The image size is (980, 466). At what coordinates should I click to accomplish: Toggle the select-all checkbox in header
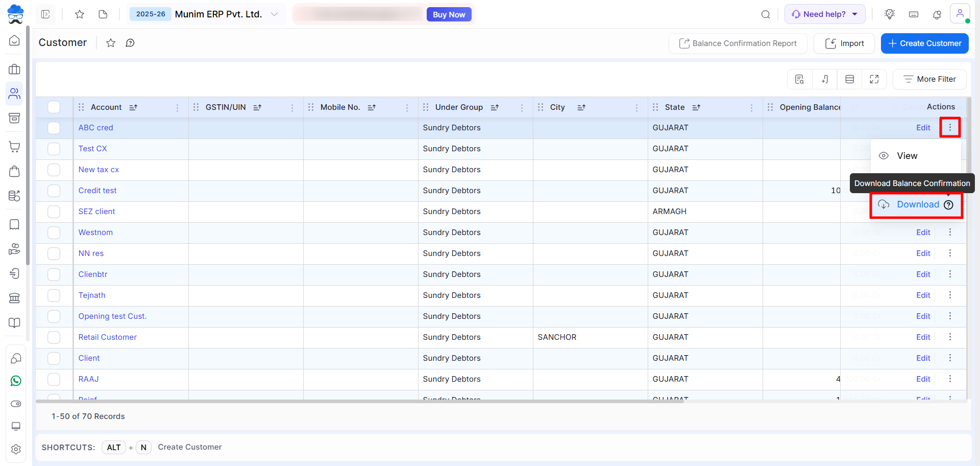(54, 107)
